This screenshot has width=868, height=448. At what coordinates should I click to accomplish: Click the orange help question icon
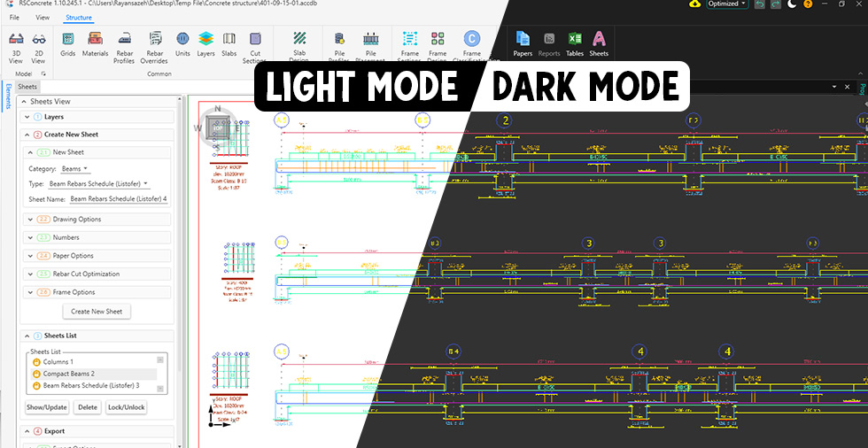tap(808, 4)
